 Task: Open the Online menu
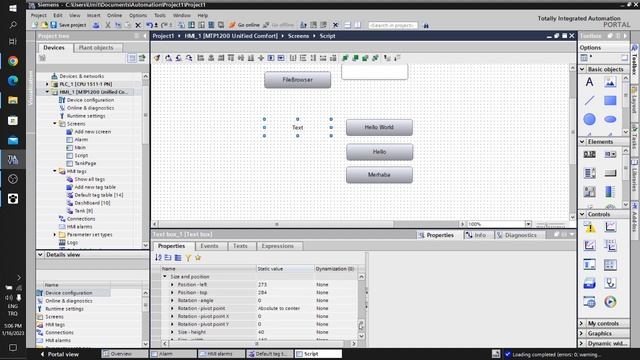tap(115, 15)
